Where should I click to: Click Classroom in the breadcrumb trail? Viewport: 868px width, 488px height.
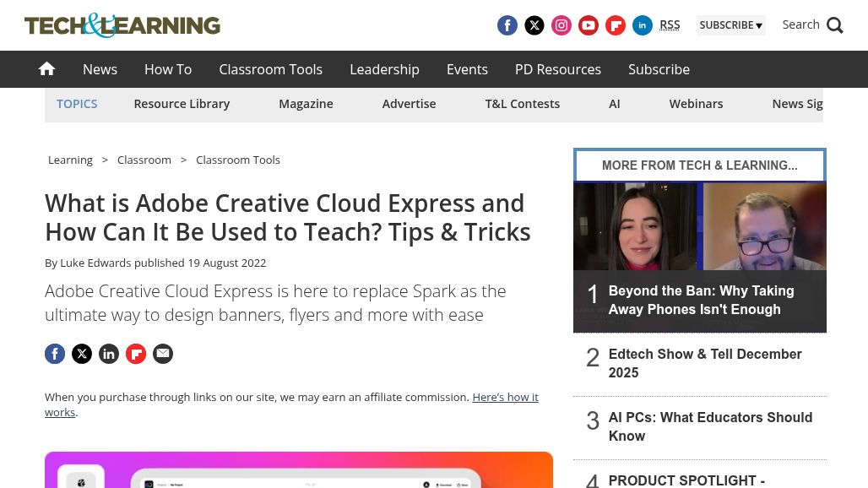(144, 160)
